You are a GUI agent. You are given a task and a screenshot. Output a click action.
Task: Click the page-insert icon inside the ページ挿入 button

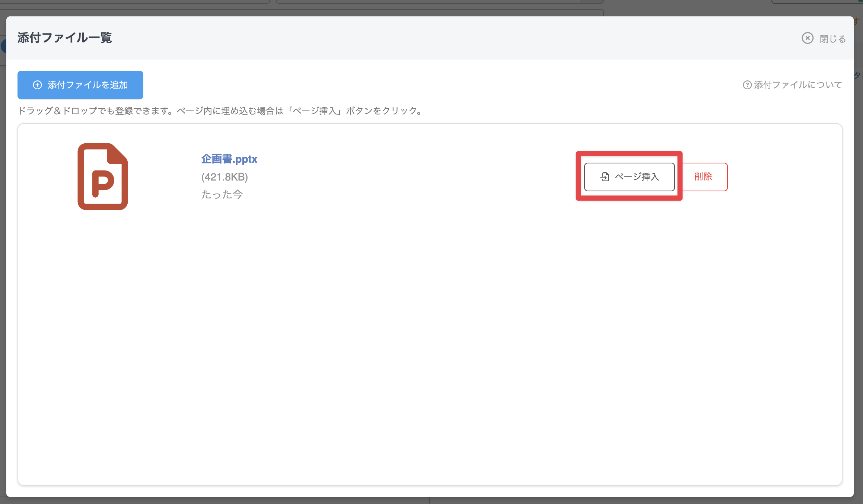click(604, 177)
